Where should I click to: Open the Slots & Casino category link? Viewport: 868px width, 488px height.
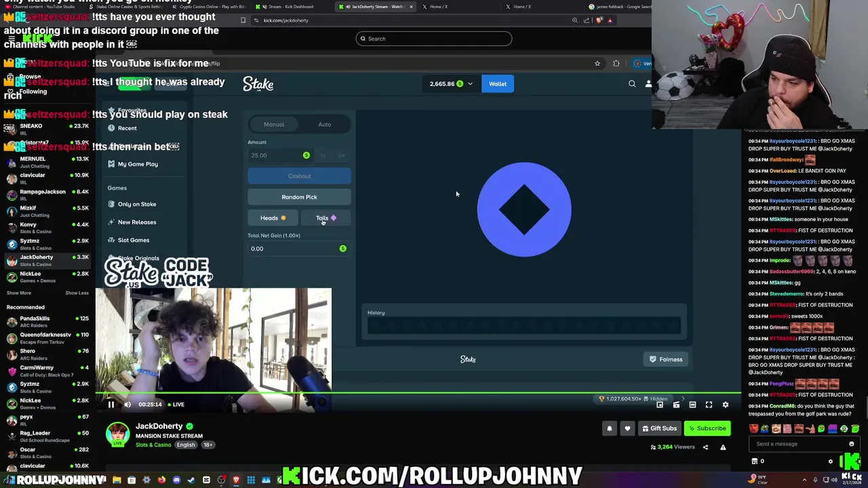(x=153, y=445)
